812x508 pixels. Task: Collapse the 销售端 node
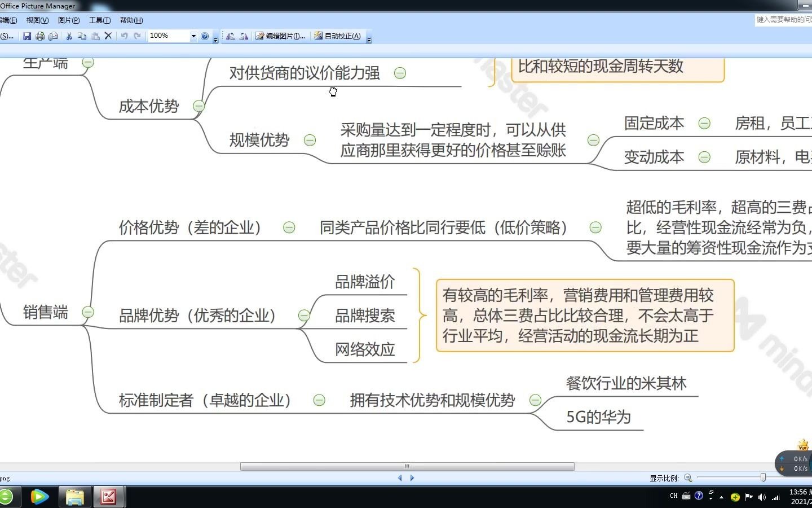click(88, 312)
